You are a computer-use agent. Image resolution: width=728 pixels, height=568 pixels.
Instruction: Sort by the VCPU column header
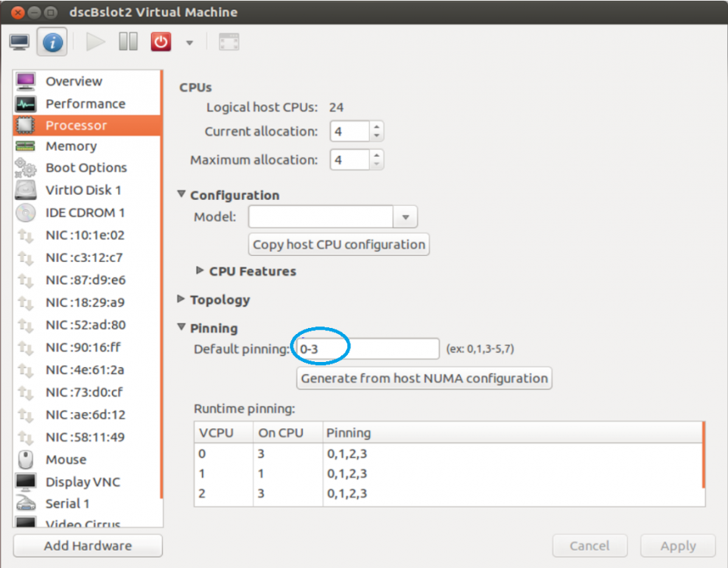(x=223, y=432)
